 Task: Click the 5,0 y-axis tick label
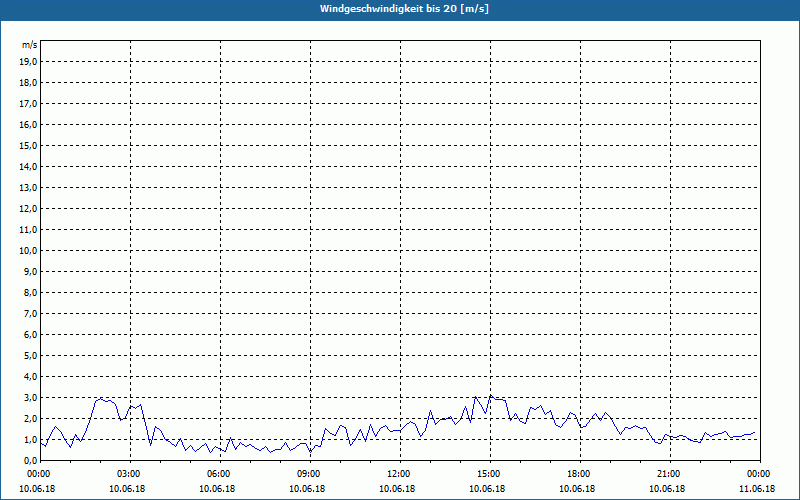coord(31,355)
